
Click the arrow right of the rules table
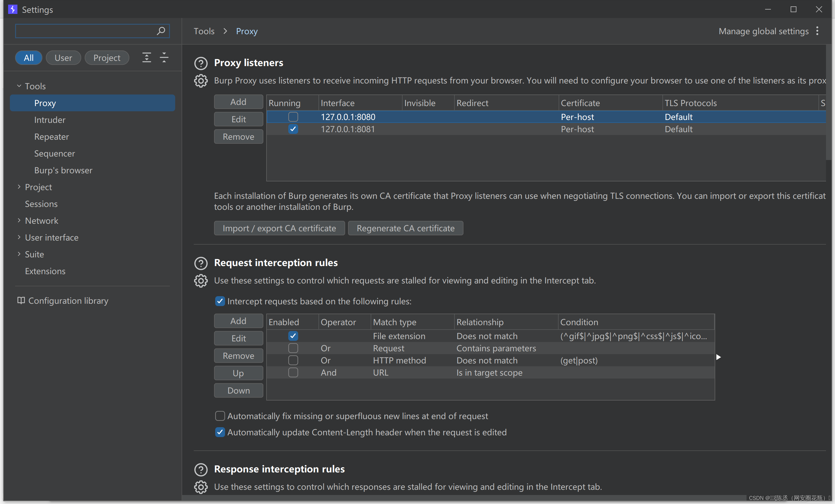718,357
